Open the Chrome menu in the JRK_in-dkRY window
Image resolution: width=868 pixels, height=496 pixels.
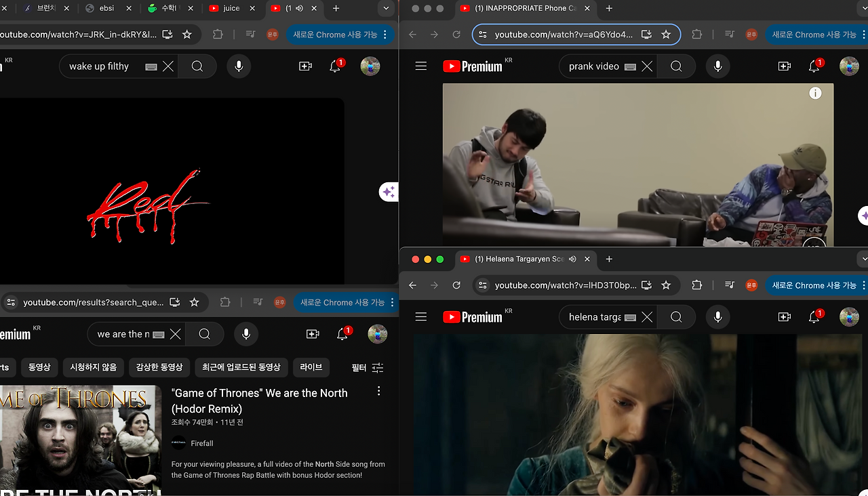[386, 35]
